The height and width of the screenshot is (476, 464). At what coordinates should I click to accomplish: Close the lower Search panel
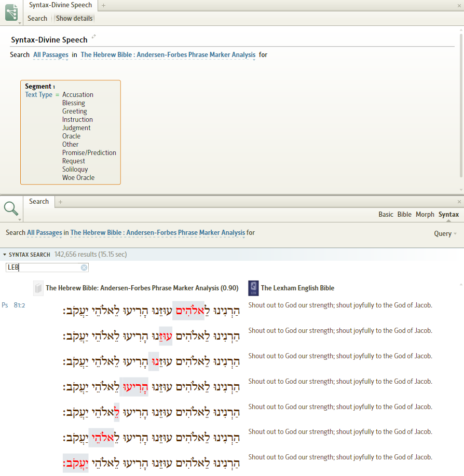tap(459, 202)
